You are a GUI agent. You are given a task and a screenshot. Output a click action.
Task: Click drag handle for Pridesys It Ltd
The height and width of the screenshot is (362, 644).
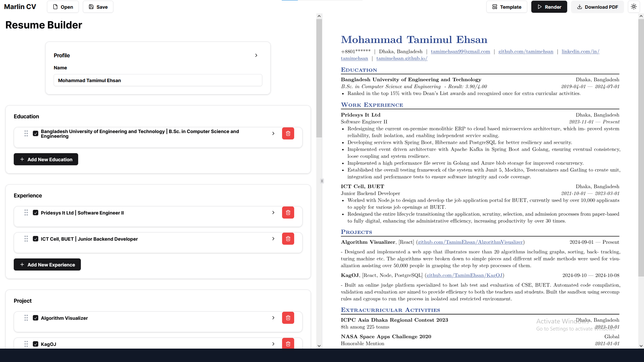point(26,213)
